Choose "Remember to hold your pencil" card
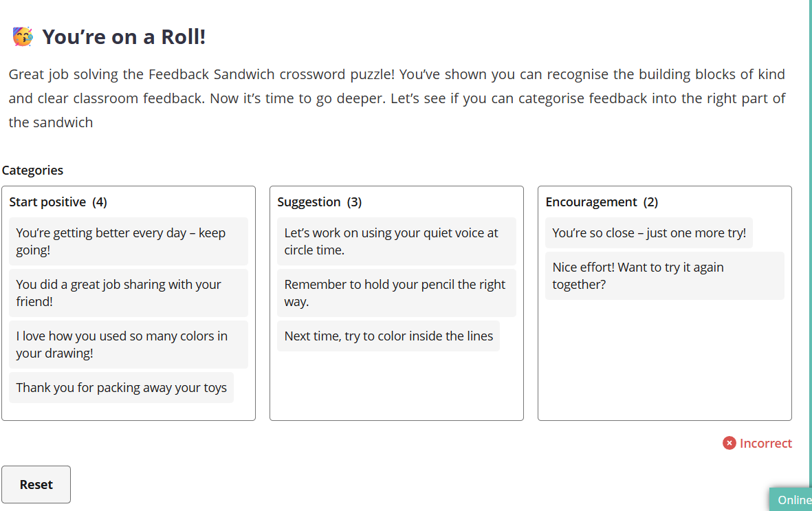This screenshot has height=511, width=812. [x=396, y=293]
